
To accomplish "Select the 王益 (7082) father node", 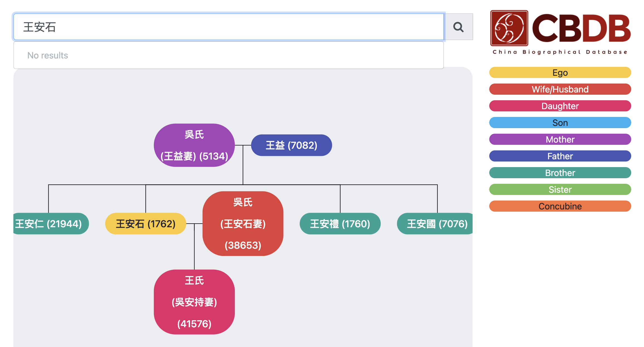I will [x=291, y=145].
